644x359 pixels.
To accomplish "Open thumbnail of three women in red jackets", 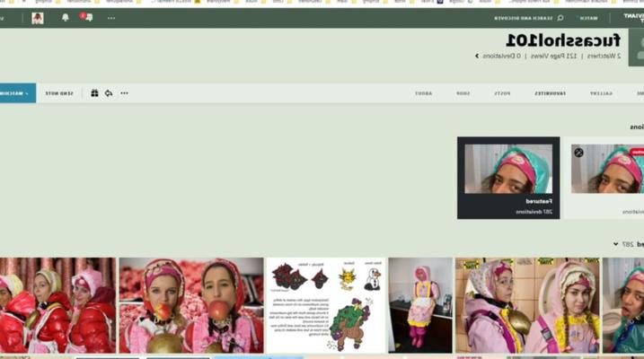I will click(57, 305).
